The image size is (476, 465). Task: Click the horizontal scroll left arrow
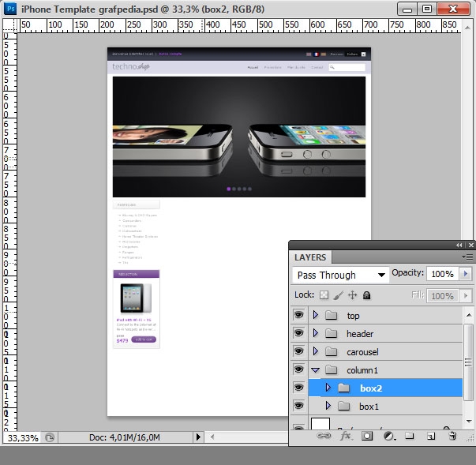212,437
